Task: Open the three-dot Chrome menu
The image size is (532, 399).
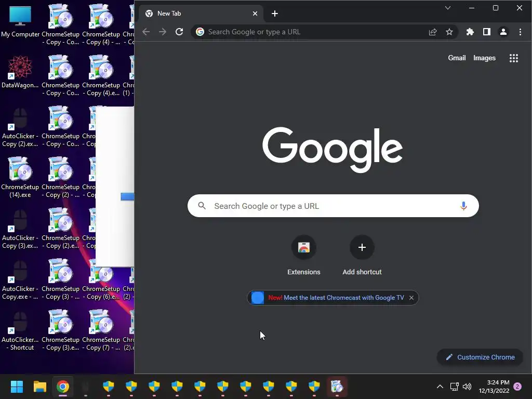Action: [x=520, y=32]
